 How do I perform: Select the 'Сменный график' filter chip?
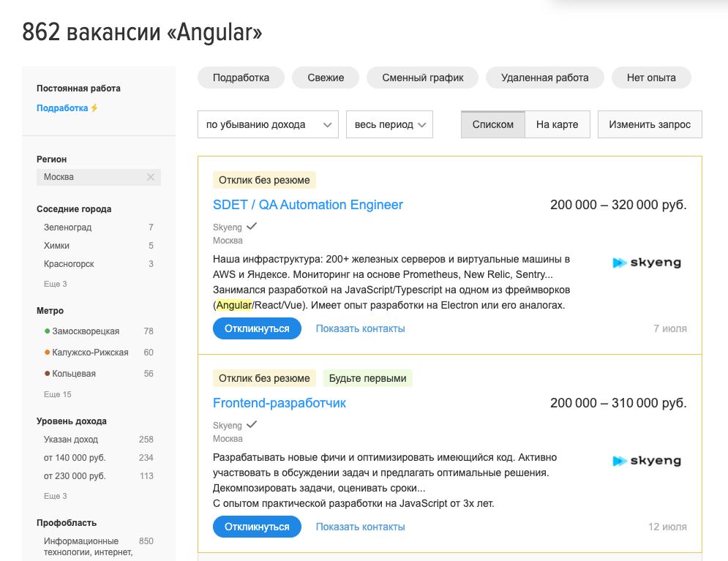[422, 78]
